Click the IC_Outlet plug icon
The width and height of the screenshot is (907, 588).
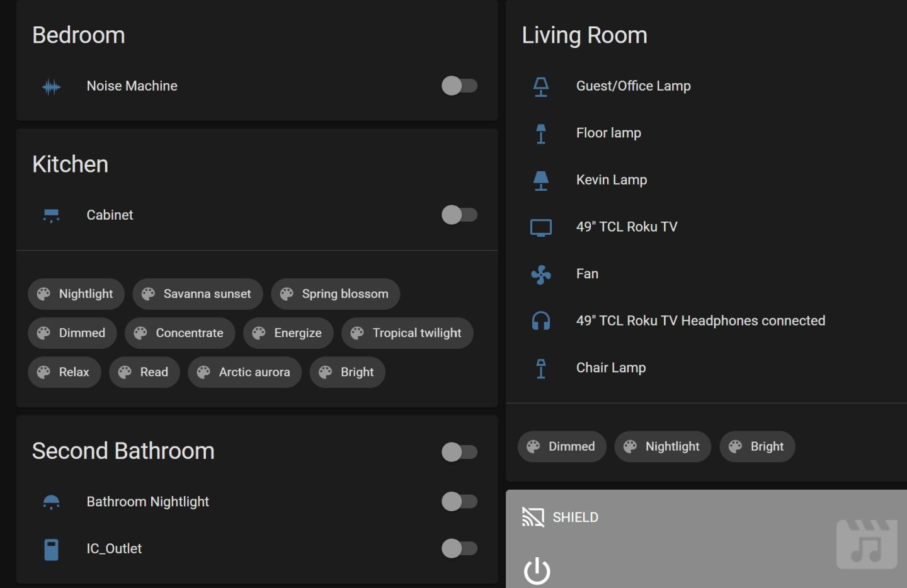tap(51, 548)
